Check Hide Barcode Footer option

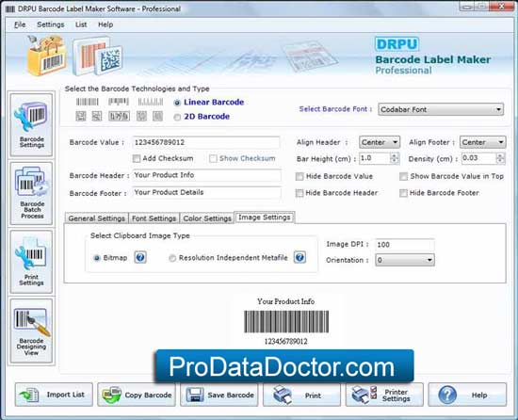pyautogui.click(x=403, y=193)
